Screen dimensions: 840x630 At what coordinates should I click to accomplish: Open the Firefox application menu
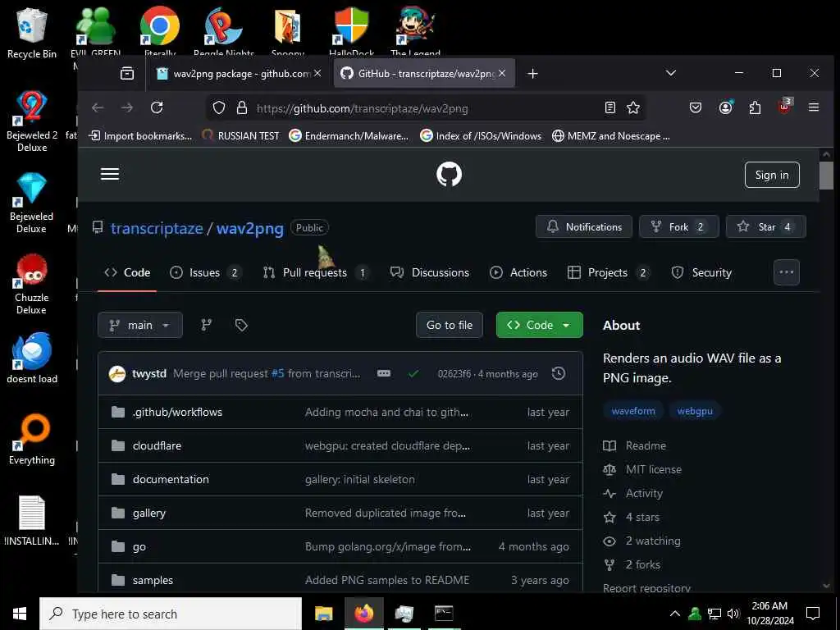(814, 107)
